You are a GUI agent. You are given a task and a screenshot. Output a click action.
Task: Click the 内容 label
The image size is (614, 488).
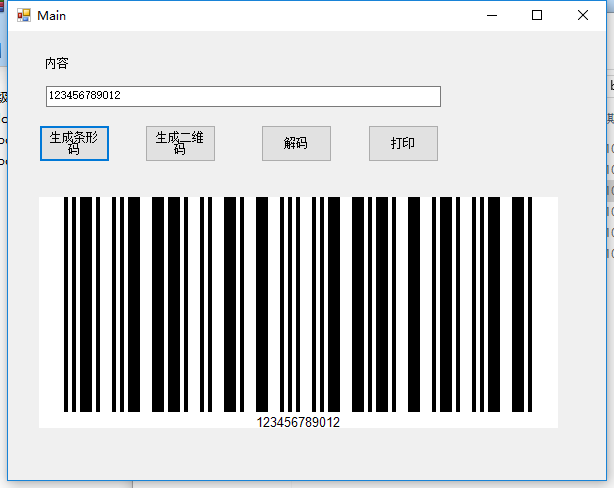tap(57, 63)
